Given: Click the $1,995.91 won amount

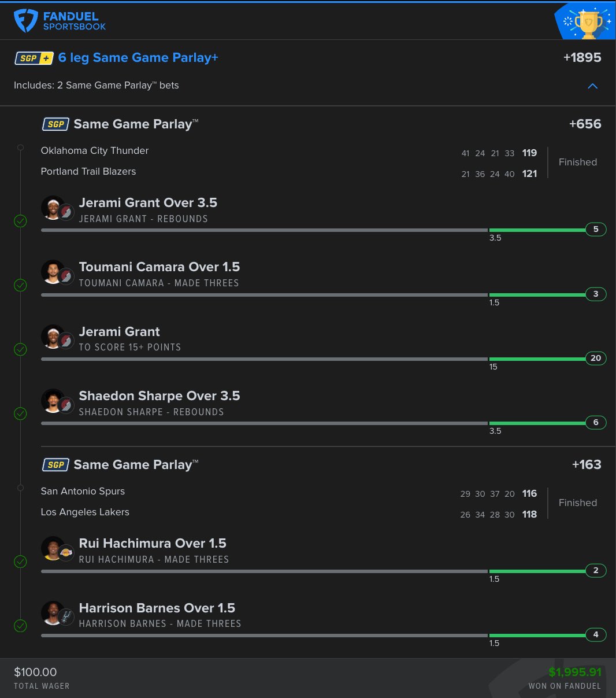Looking at the screenshot, I should point(574,672).
